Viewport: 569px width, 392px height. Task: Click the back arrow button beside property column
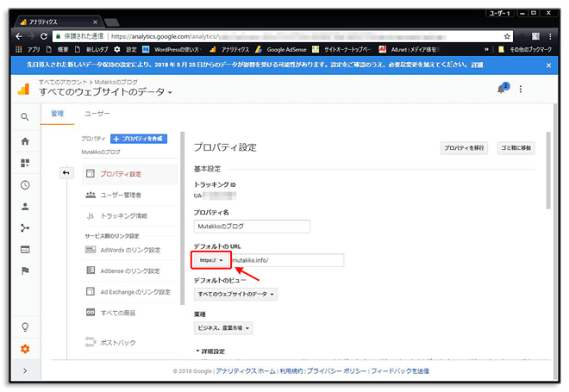point(66,172)
